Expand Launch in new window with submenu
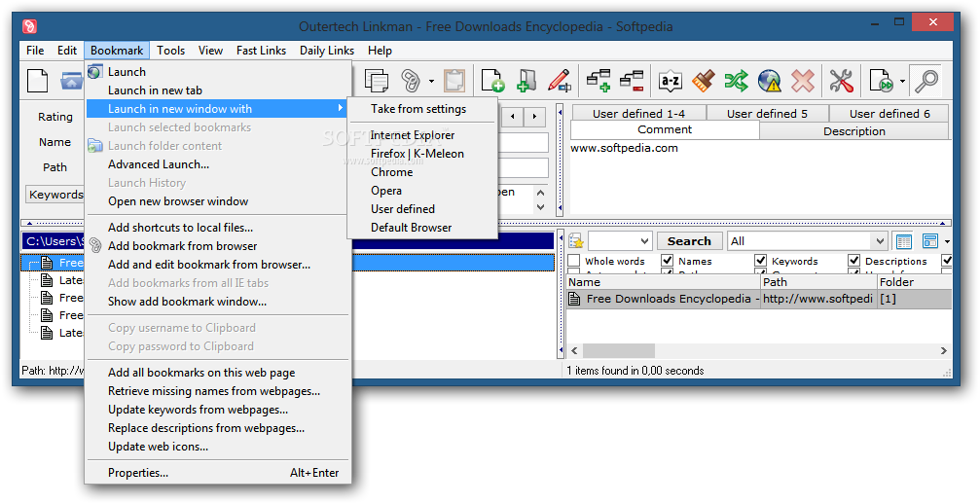This screenshot has width=980, height=504. (x=217, y=109)
